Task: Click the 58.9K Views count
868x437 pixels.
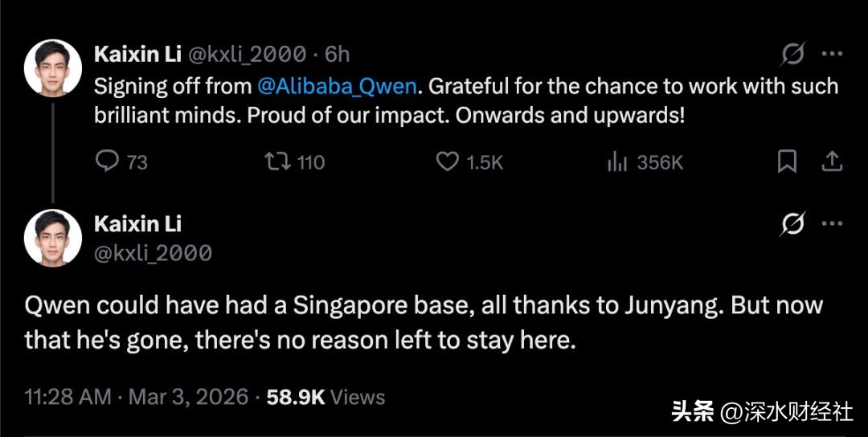Action: click(325, 397)
